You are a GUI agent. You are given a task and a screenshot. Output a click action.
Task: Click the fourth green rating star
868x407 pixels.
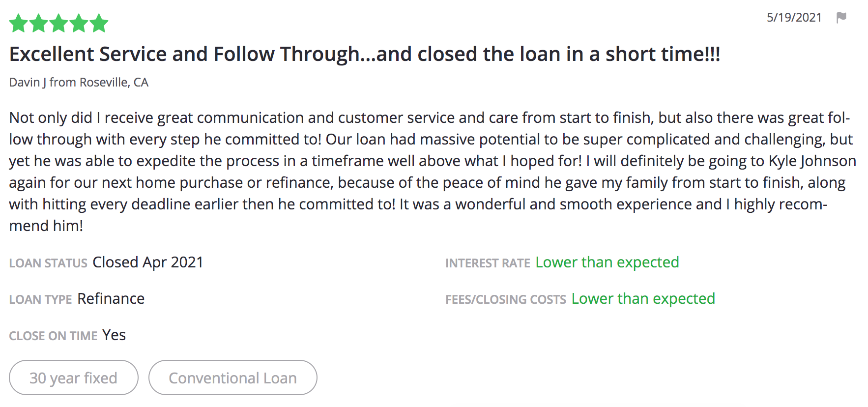point(79,23)
